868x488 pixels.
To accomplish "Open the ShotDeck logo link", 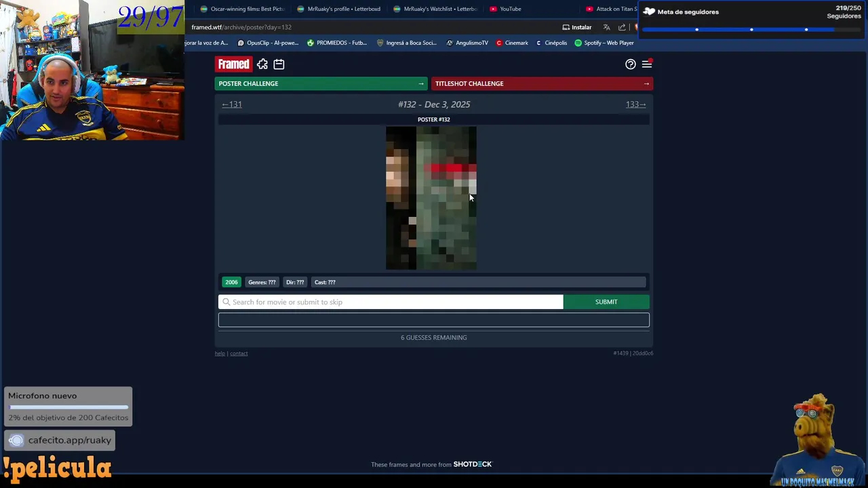I will click(473, 464).
